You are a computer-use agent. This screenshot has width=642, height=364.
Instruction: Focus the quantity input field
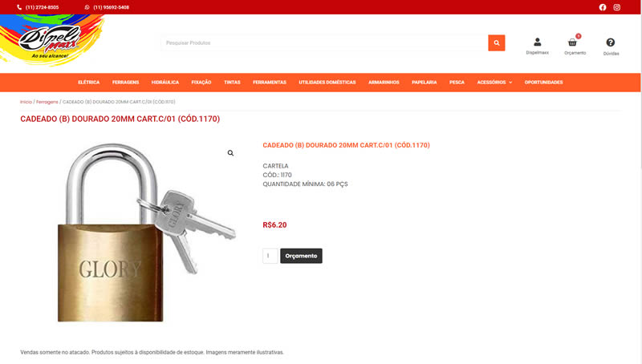point(270,256)
